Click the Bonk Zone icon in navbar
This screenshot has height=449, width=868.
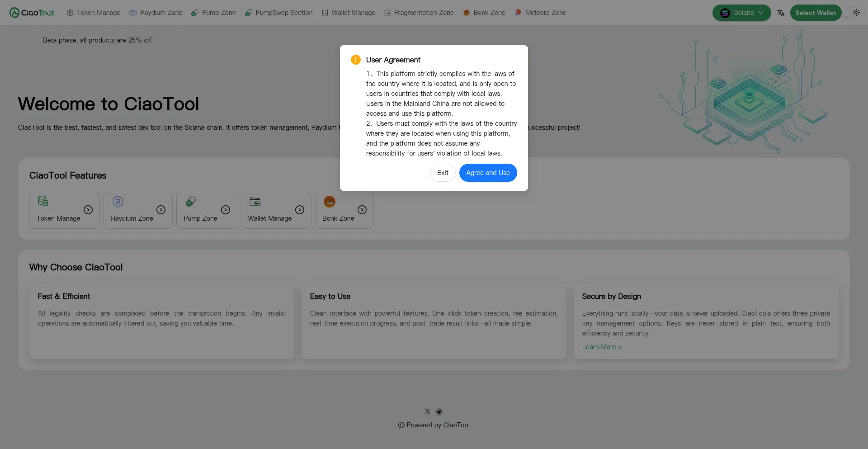pyautogui.click(x=467, y=13)
